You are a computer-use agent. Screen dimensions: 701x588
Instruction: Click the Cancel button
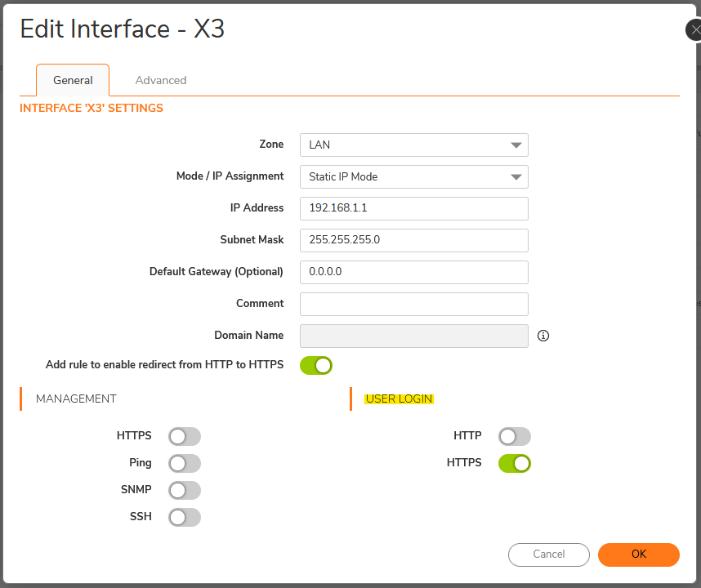click(548, 555)
